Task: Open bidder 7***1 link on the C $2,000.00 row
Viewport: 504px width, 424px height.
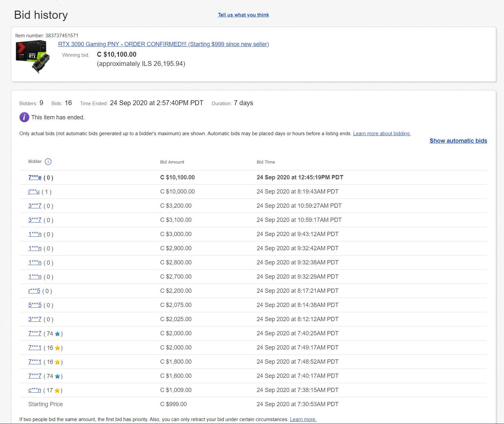Action: click(35, 348)
